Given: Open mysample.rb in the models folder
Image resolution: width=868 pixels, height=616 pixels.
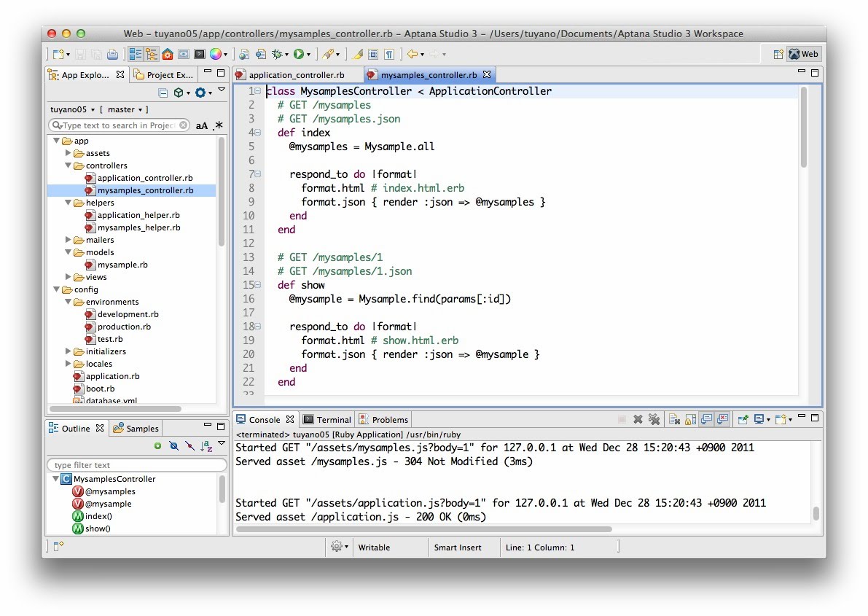Looking at the screenshot, I should tap(122, 265).
